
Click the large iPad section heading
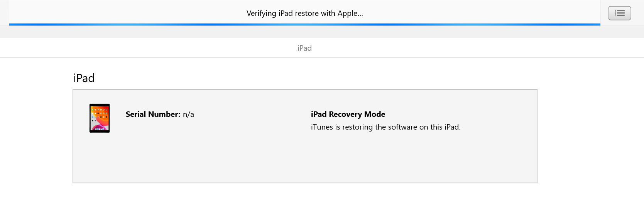(84, 78)
